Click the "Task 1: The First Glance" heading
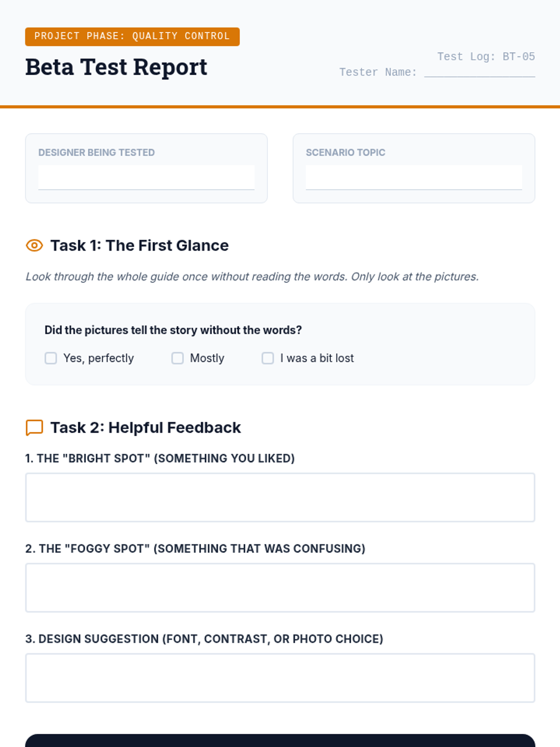The width and height of the screenshot is (560, 747). tap(140, 246)
